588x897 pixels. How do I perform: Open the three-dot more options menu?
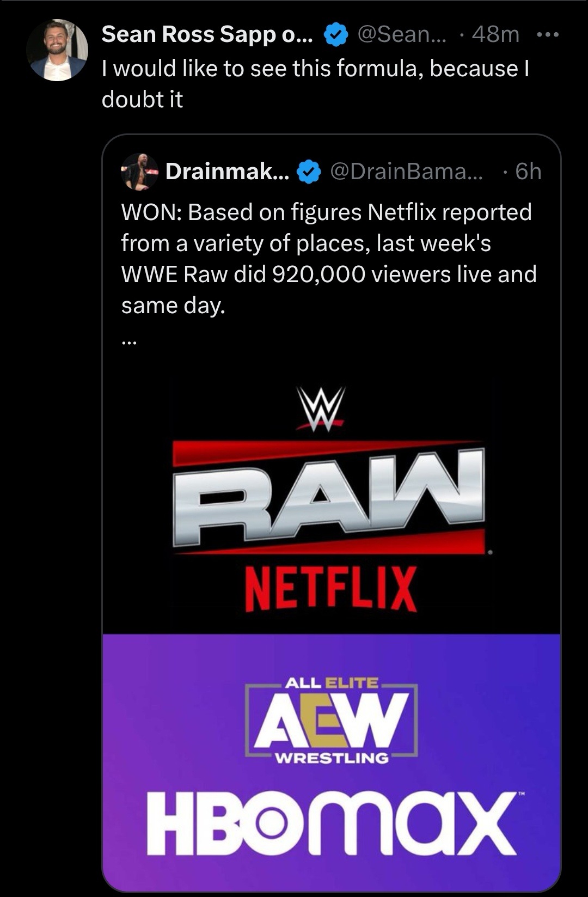(x=548, y=35)
